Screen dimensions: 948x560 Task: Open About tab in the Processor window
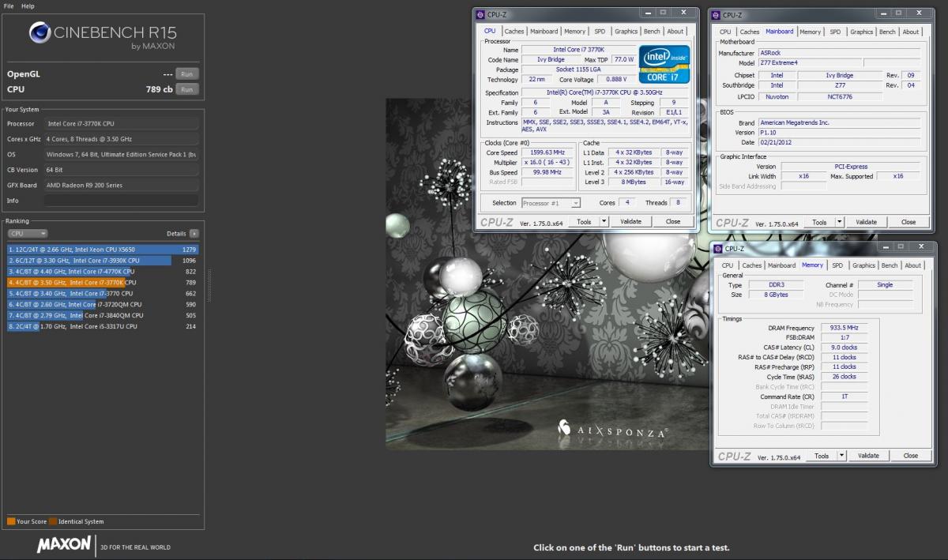coord(675,32)
